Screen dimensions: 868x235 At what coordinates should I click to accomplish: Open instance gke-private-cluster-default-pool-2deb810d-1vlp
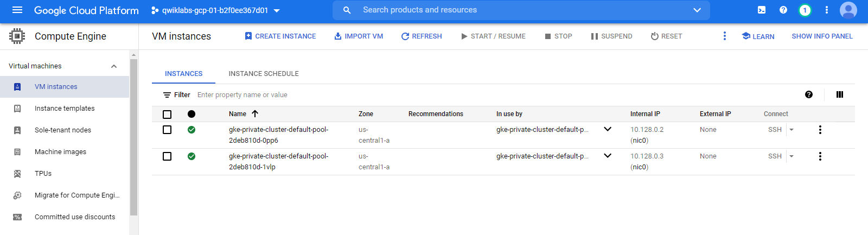coord(278,162)
